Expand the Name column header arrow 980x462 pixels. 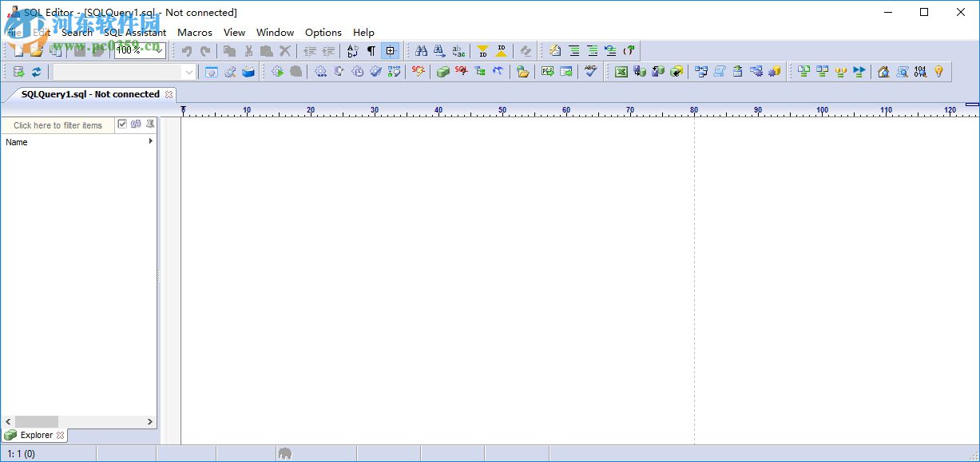(x=150, y=142)
